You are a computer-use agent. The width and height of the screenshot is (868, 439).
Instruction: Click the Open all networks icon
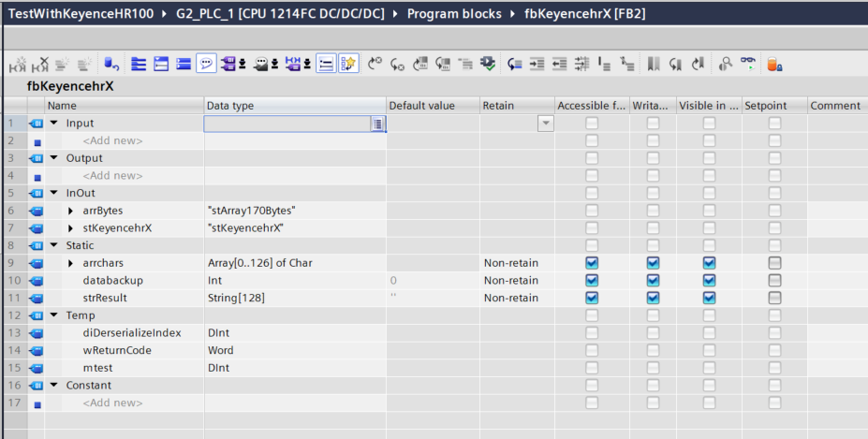tap(161, 65)
